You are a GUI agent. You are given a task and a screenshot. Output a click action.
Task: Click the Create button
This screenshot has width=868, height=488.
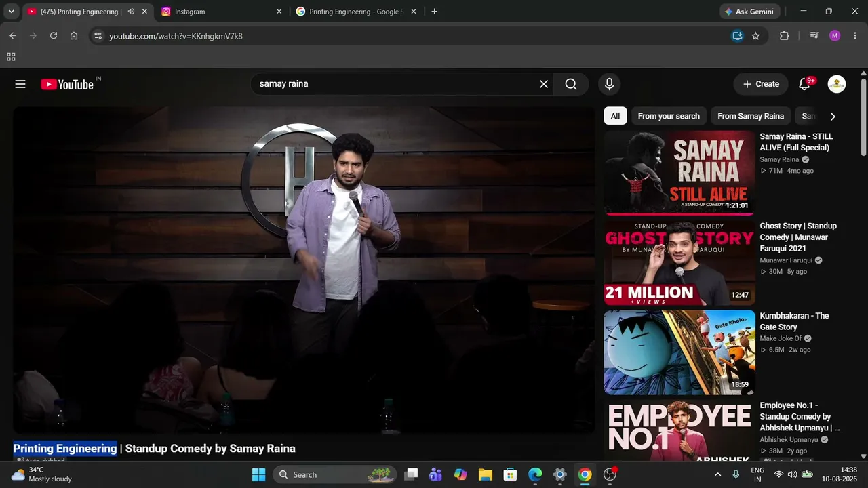(x=761, y=84)
